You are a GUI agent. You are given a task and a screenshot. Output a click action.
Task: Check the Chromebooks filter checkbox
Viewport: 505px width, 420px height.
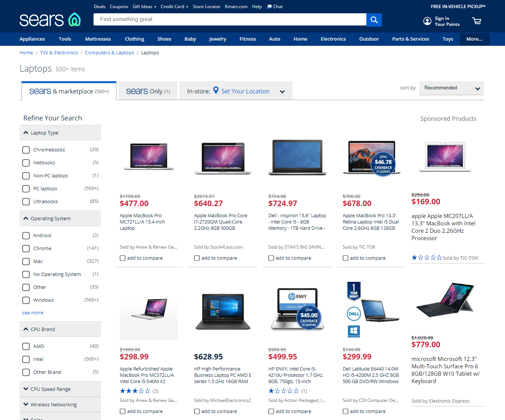26,150
